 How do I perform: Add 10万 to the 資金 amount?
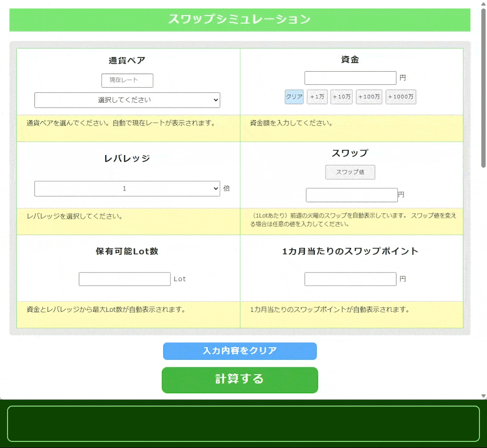[x=341, y=97]
